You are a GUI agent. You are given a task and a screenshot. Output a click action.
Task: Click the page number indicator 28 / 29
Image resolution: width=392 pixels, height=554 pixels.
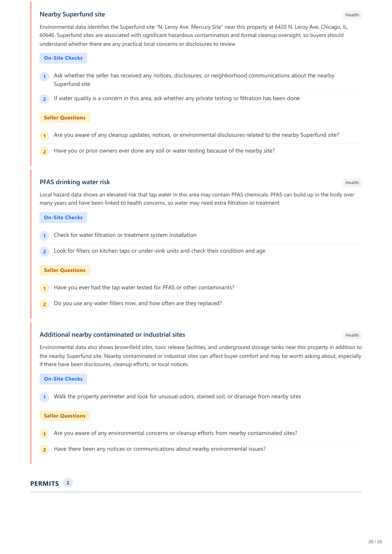tap(375, 542)
